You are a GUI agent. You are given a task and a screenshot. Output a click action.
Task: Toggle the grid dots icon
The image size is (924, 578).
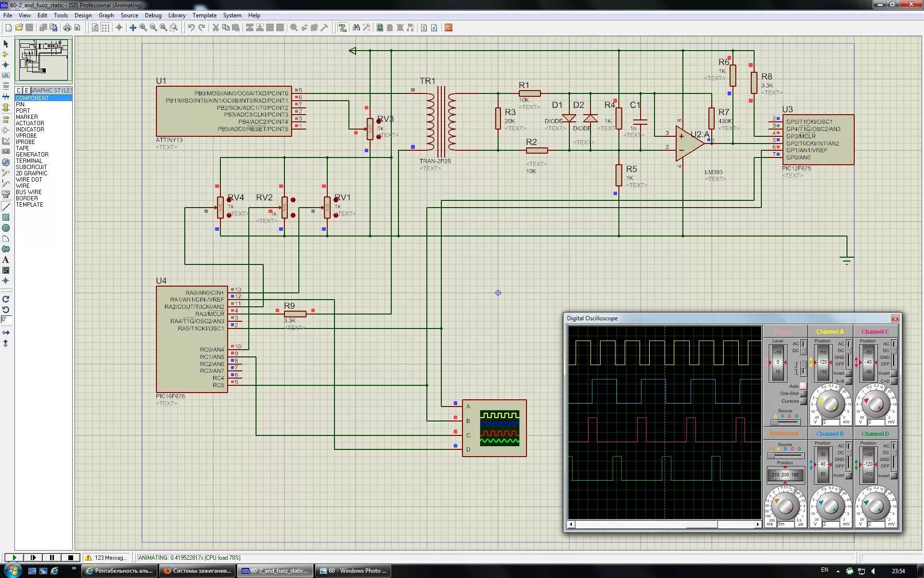tap(105, 27)
